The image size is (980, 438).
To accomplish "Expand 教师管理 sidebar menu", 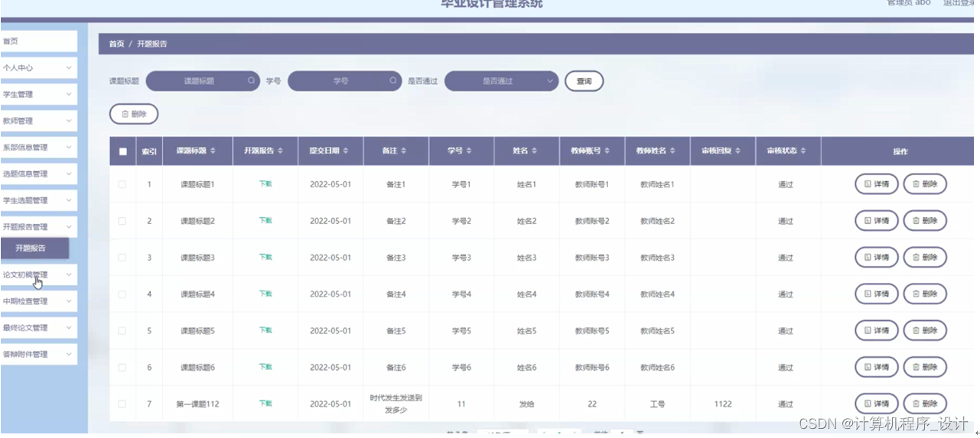I will [38, 121].
